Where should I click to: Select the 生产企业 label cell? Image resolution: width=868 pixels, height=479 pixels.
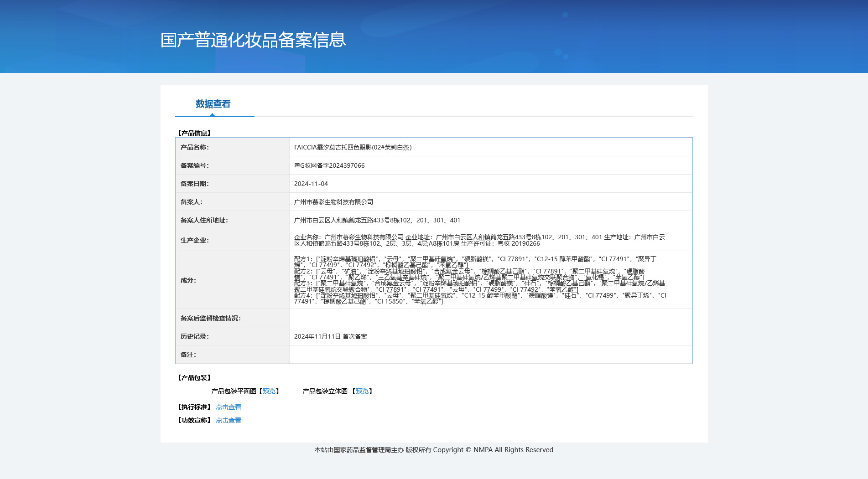point(233,240)
